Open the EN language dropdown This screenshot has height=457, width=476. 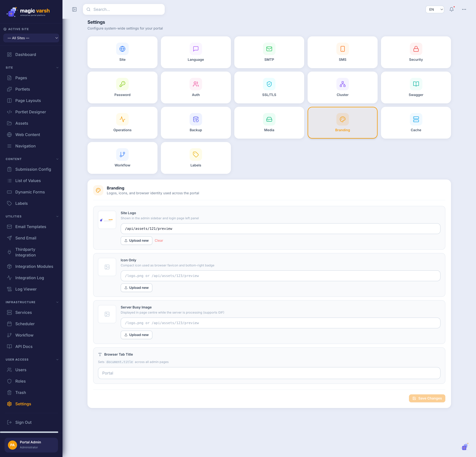click(x=435, y=10)
